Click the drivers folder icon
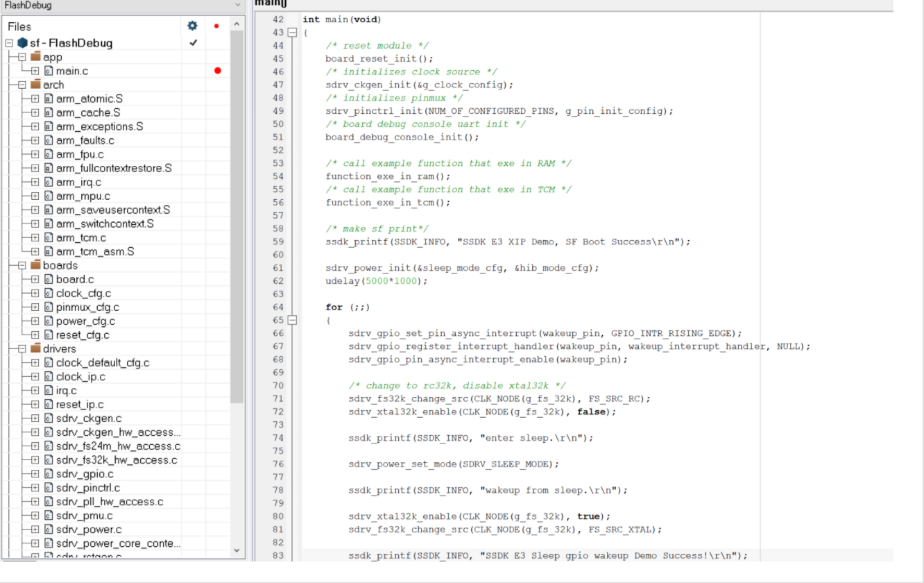This screenshot has width=924, height=583. pos(35,348)
